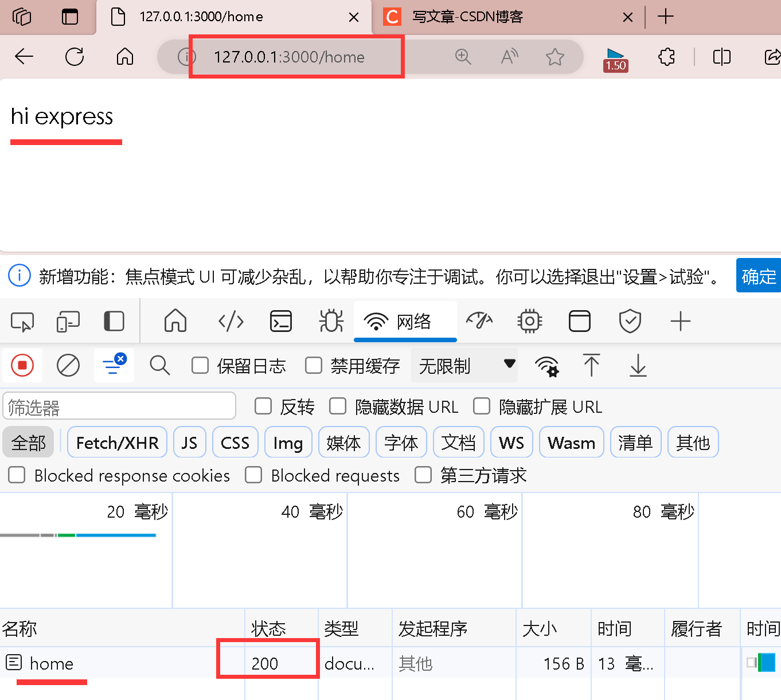Open the Memory chip tab
The image size is (781, 700).
point(529,321)
